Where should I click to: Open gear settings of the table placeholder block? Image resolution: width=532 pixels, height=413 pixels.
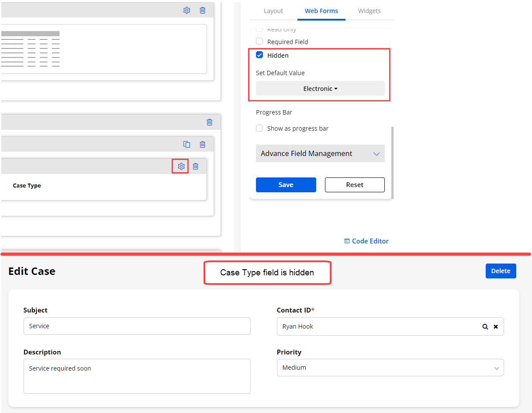point(187,10)
